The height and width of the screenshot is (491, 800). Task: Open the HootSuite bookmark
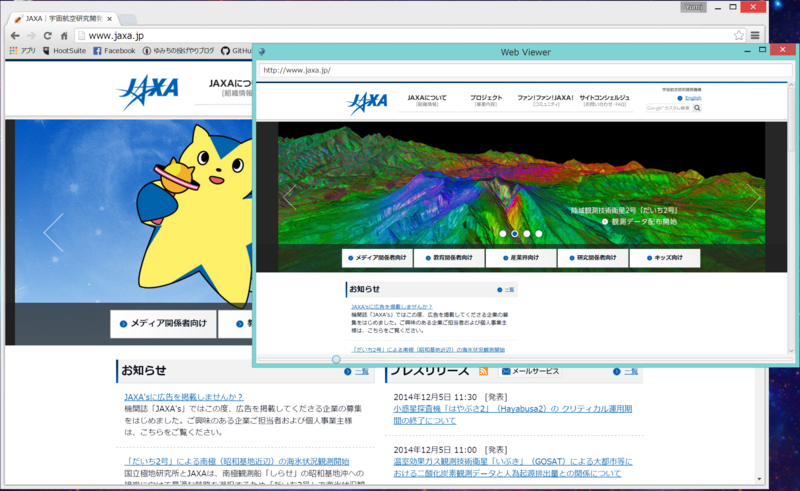[64, 51]
